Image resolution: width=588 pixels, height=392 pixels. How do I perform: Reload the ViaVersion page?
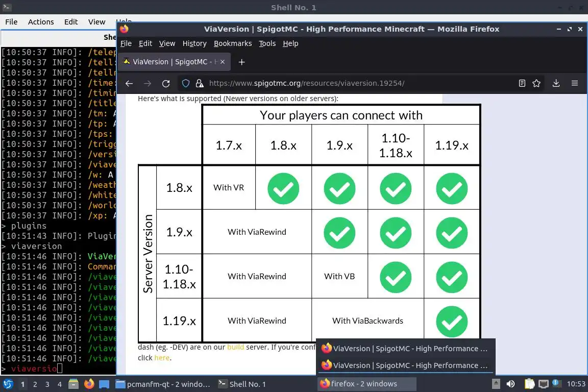tap(166, 83)
